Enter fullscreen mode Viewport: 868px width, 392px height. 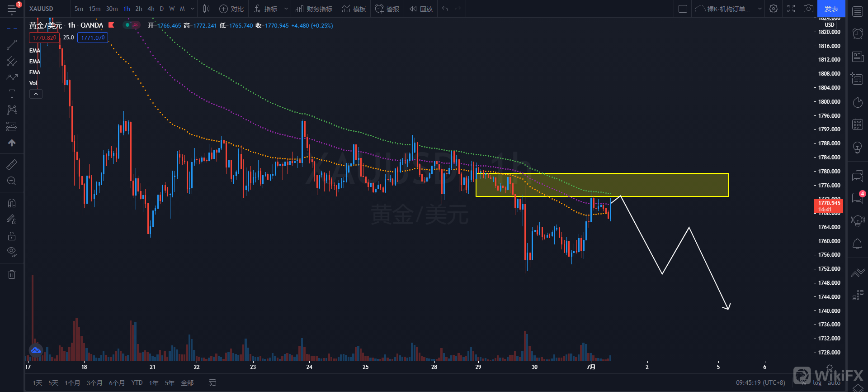(791, 9)
